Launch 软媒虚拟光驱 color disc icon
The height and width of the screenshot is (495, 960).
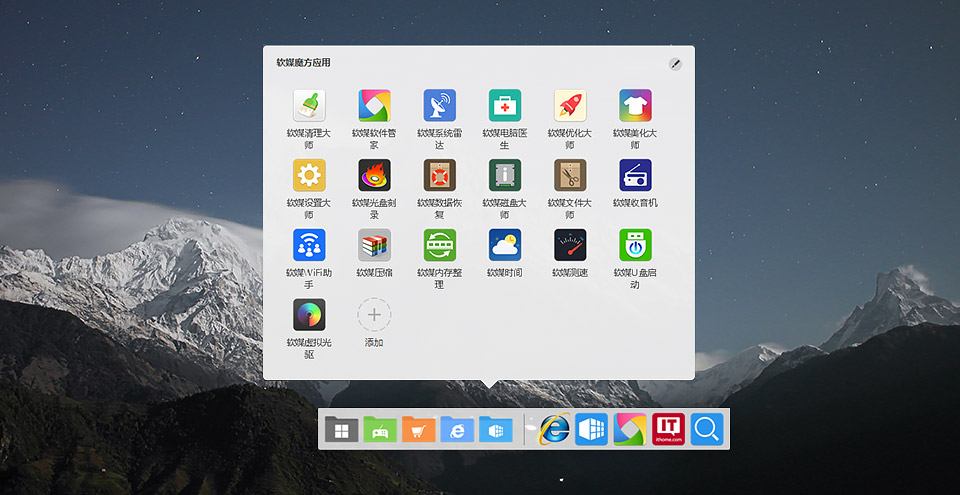coord(309,315)
